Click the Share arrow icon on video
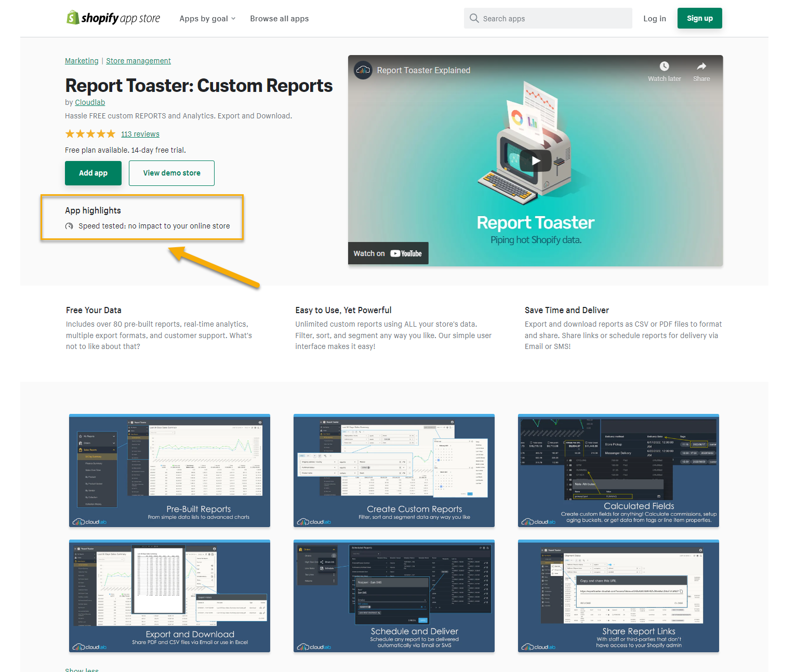Image resolution: width=796 pixels, height=672 pixels. 701,66
